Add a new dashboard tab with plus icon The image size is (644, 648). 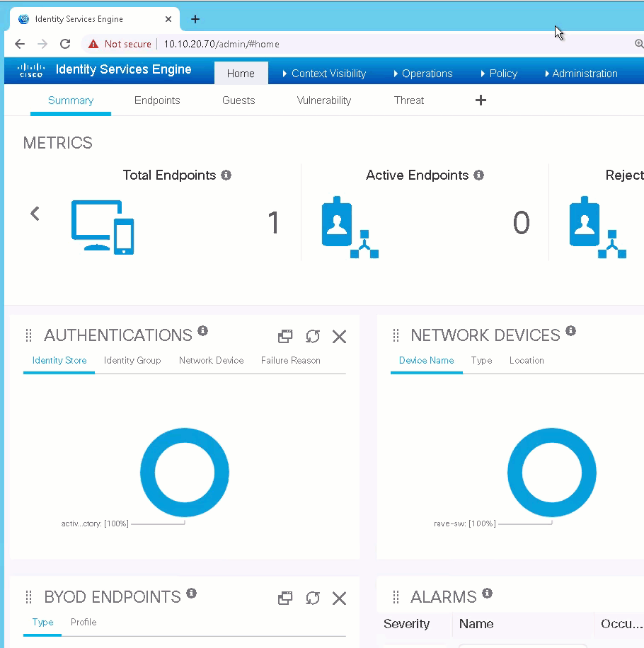click(481, 100)
